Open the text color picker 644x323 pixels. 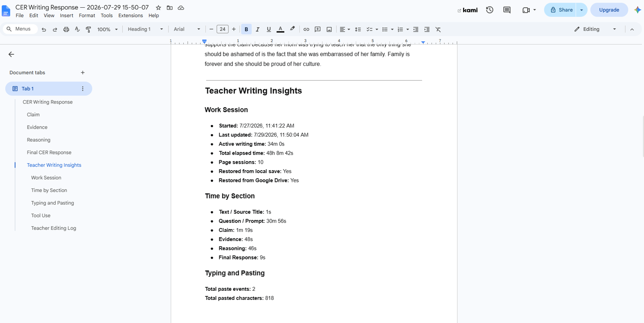[280, 29]
